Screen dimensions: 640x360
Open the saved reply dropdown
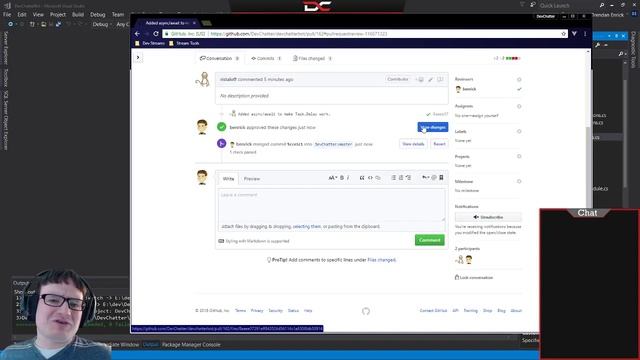pos(425,178)
